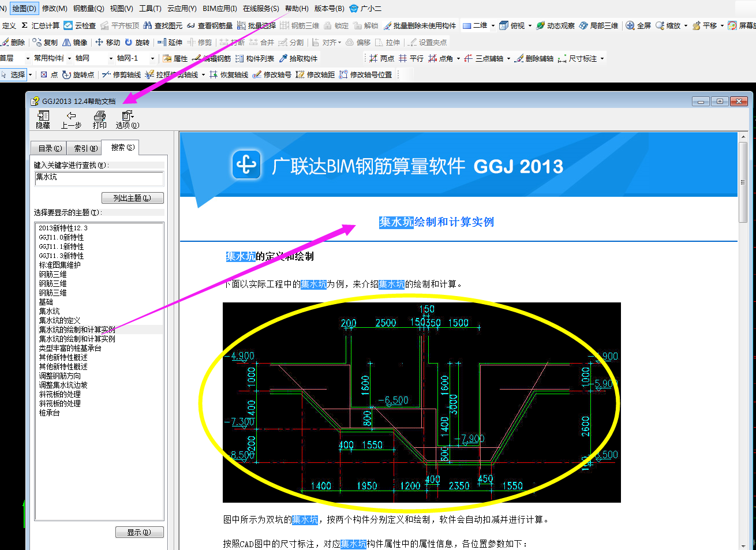Image resolution: width=756 pixels, height=550 pixels.
Task: Click help content vertical scrollbar thumb
Action: coord(743,182)
